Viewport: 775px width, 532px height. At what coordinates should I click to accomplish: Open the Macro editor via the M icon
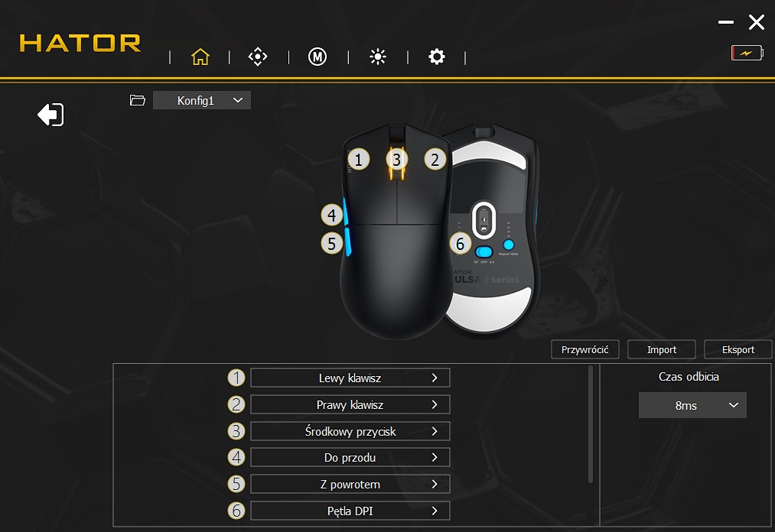(317, 56)
